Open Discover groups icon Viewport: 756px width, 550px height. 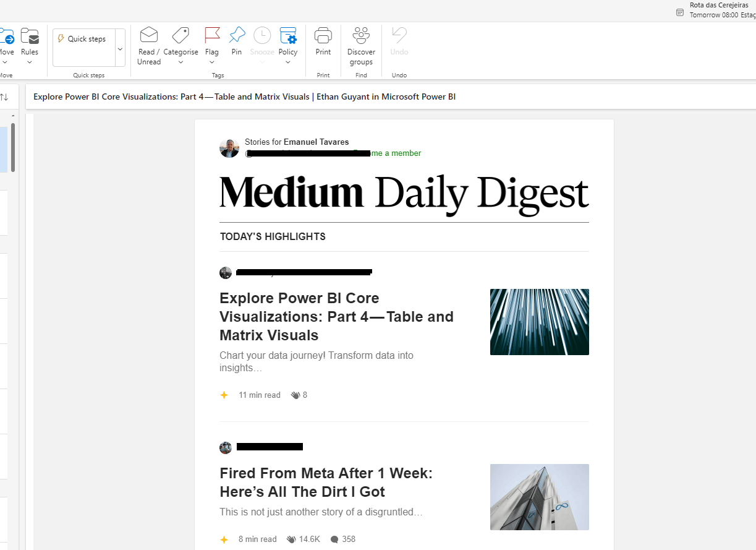tap(361, 35)
